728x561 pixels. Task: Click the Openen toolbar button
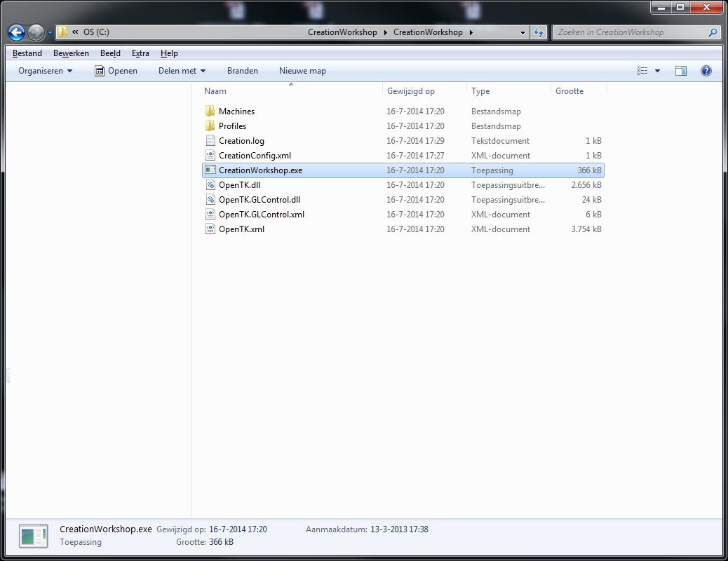click(x=116, y=71)
